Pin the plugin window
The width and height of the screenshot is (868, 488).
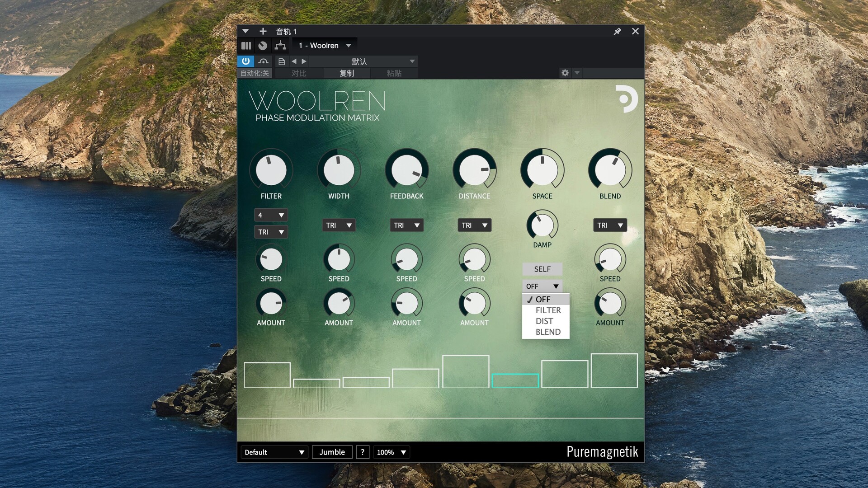point(617,31)
